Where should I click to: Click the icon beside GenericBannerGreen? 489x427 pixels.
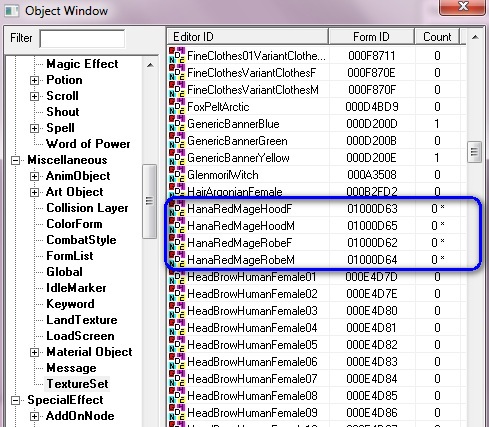click(177, 141)
